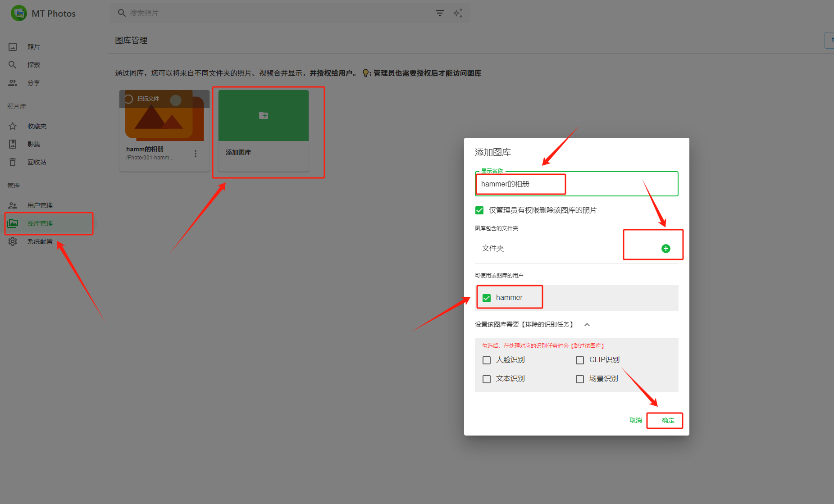Toggle the hammer user checkbox
This screenshot has height=504, width=834.
tap(487, 298)
